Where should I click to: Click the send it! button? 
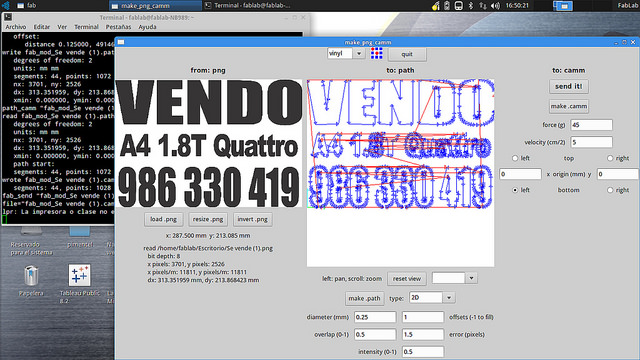click(x=569, y=86)
